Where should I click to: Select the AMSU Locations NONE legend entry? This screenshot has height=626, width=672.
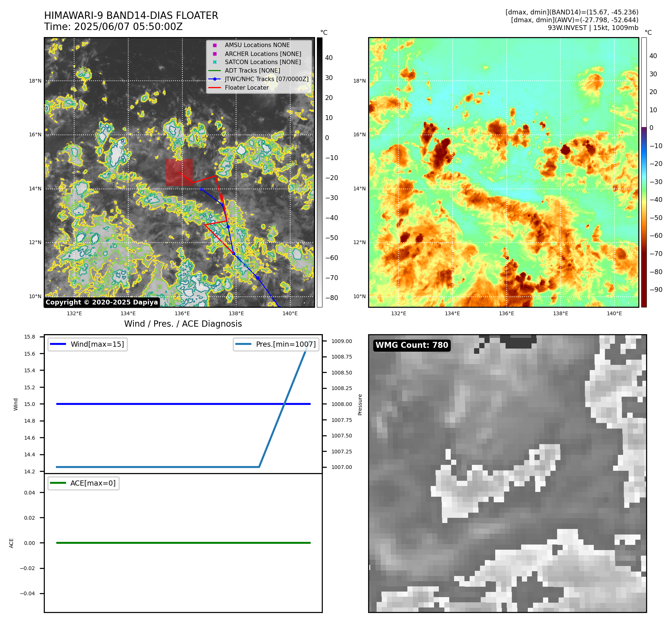tap(257, 45)
